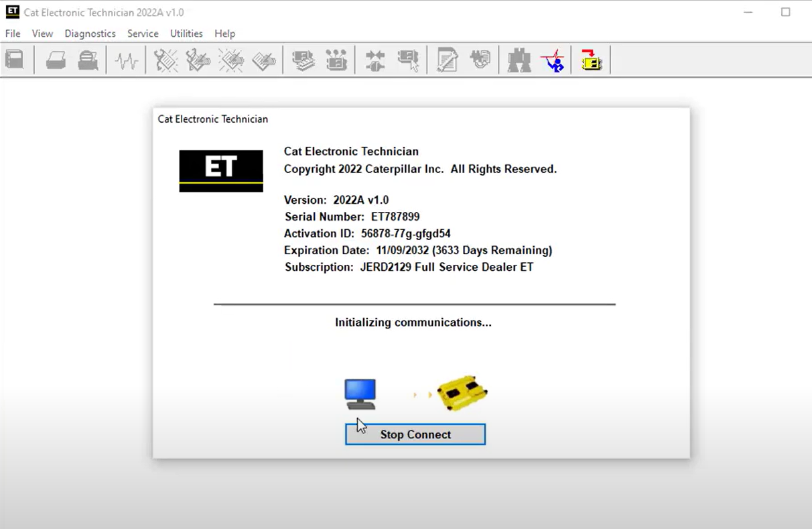Open the ECM Summary toolbar icon
The width and height of the screenshot is (812, 529).
point(303,60)
